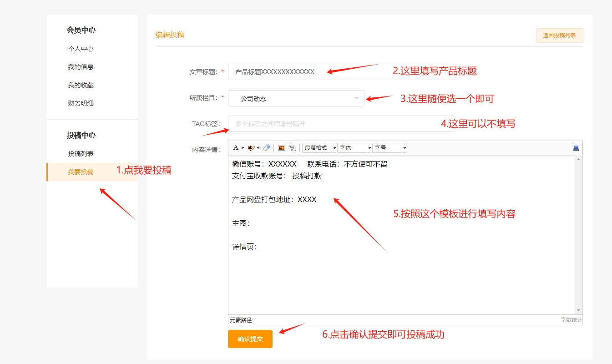The image size is (612, 364).
Task: Open the highlight color dropdown arrow
Action: click(x=258, y=147)
